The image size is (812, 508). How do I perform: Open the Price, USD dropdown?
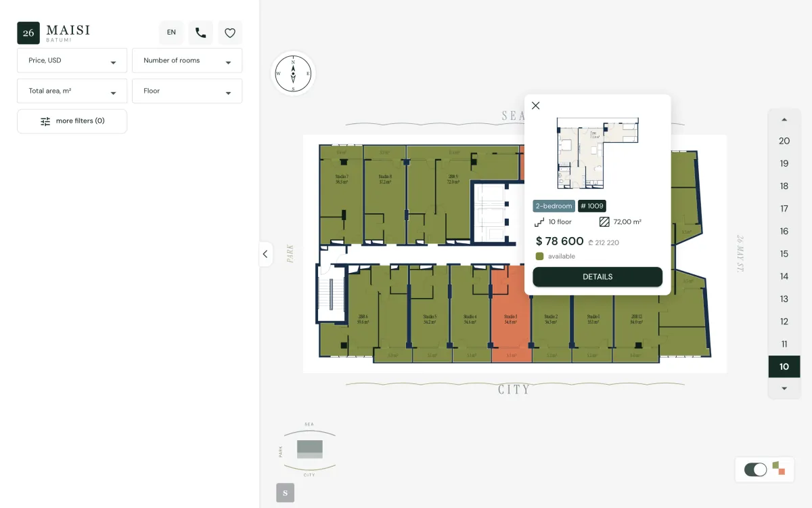pyautogui.click(x=72, y=60)
